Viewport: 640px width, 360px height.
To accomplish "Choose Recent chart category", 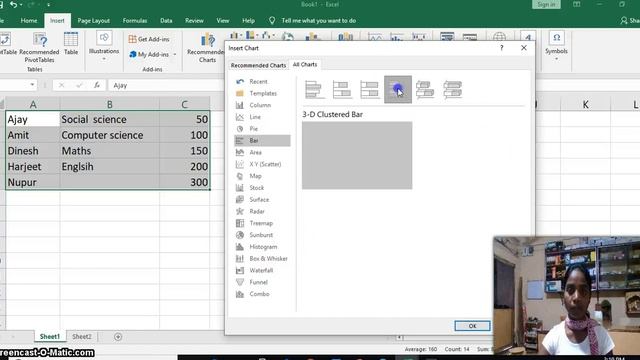I will pyautogui.click(x=262, y=82).
